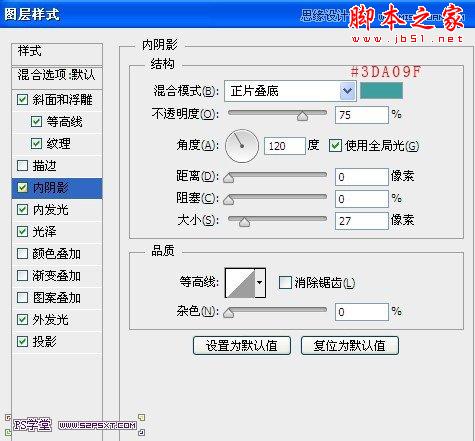Select 混合选项:默认 entry

(x=57, y=75)
